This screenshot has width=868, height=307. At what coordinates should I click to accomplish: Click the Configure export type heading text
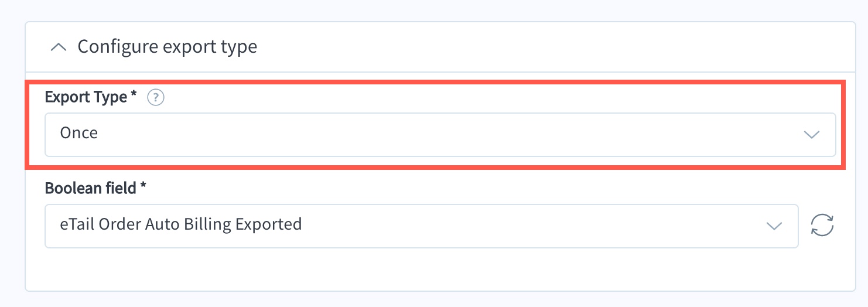(168, 47)
